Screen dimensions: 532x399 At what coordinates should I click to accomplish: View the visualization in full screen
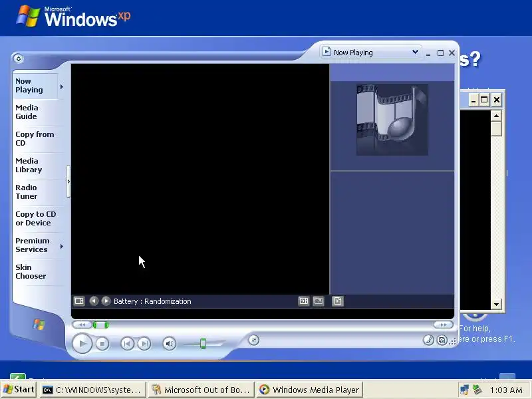point(319,301)
